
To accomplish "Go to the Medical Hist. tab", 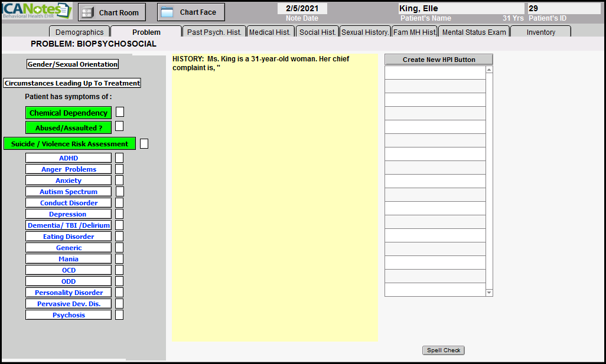I will (x=270, y=32).
